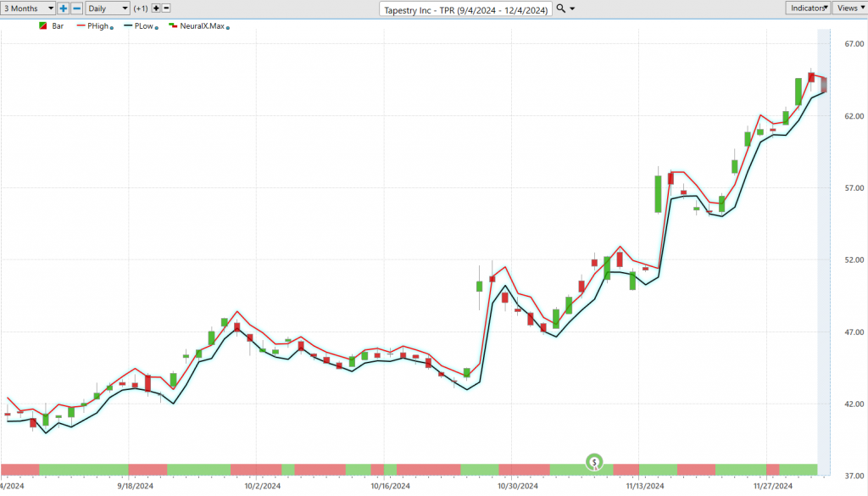Expand the arrow beside the search icon

572,8
